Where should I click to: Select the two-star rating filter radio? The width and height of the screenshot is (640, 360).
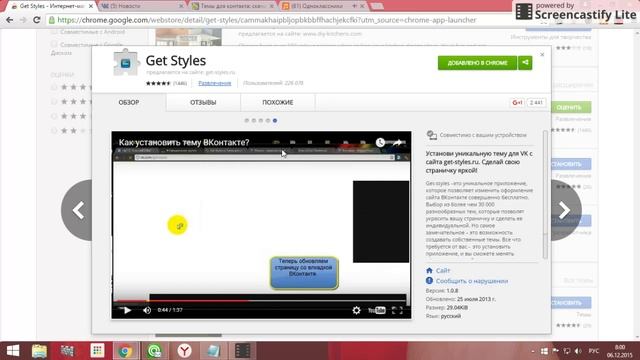[x=54, y=131]
